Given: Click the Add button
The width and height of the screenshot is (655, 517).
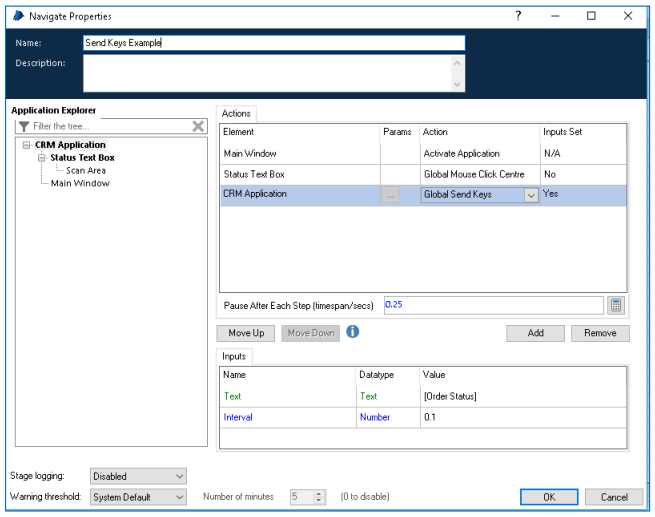Looking at the screenshot, I should pyautogui.click(x=535, y=333).
